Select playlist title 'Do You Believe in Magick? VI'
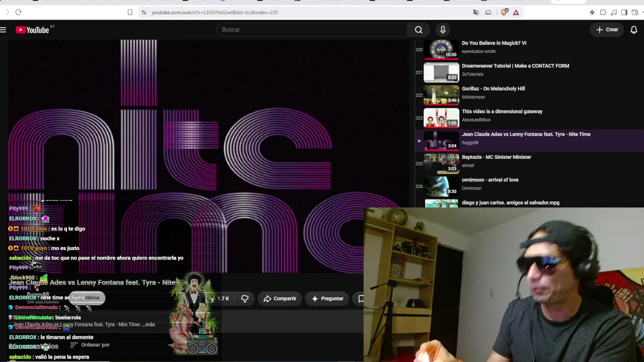Screen dimensions: 644x362 494,43
